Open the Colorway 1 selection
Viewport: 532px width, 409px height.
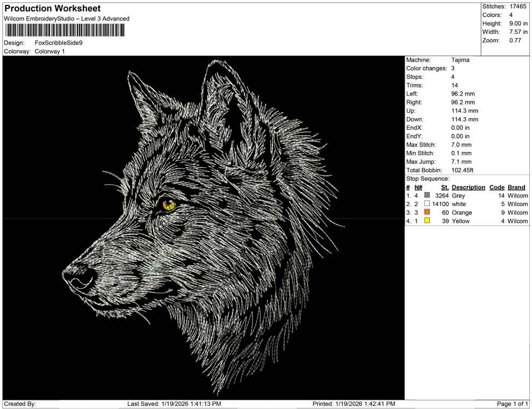51,52
